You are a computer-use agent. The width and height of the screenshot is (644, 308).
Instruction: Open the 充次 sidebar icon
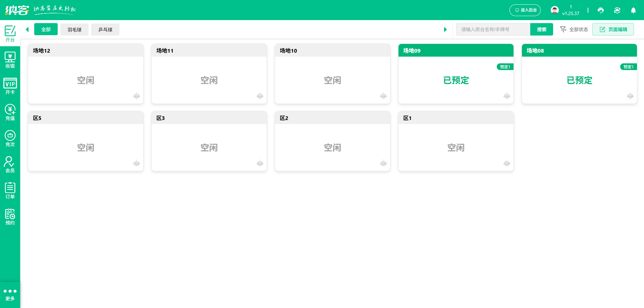pyautogui.click(x=10, y=138)
